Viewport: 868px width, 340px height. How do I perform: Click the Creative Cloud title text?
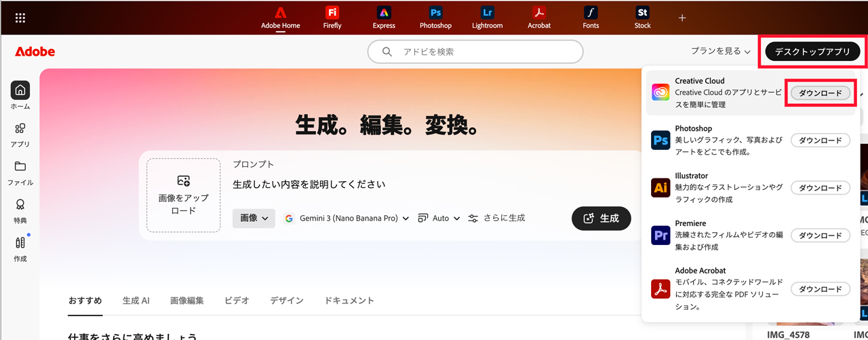click(x=700, y=81)
